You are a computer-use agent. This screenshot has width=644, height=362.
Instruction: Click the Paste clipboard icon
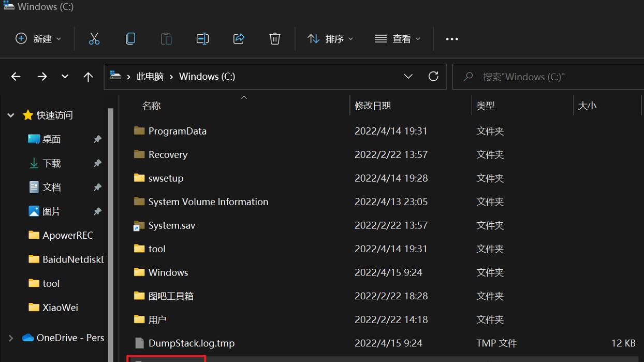coord(166,39)
